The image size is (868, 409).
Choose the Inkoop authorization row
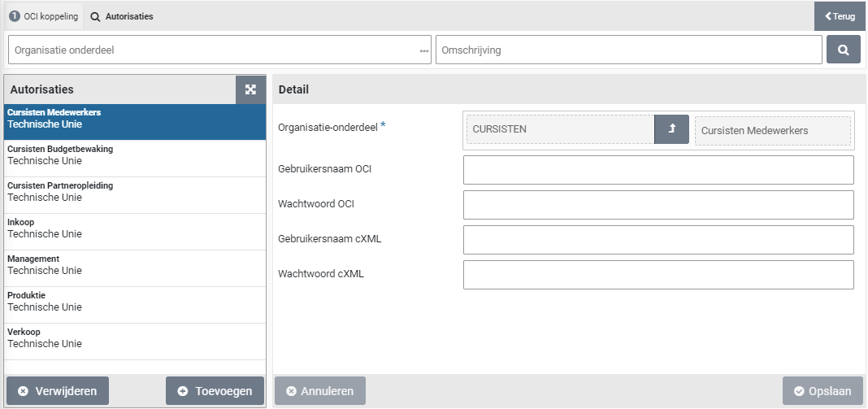(x=135, y=228)
